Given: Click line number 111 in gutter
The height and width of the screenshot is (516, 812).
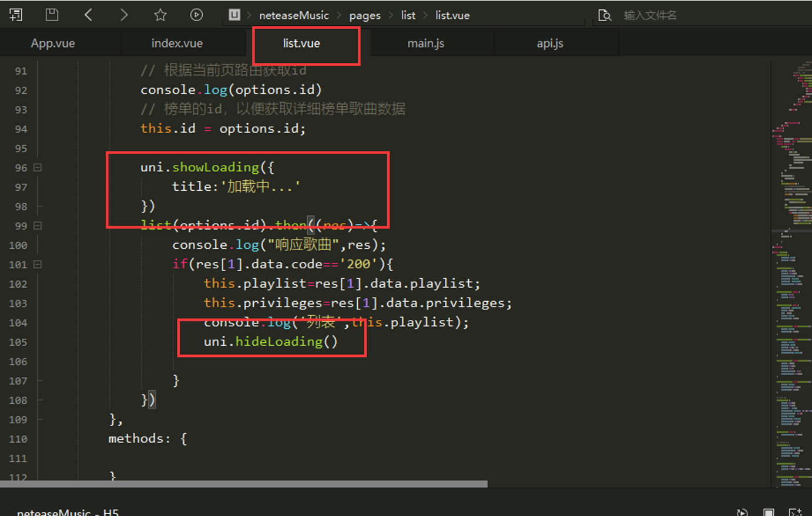Looking at the screenshot, I should (18, 458).
